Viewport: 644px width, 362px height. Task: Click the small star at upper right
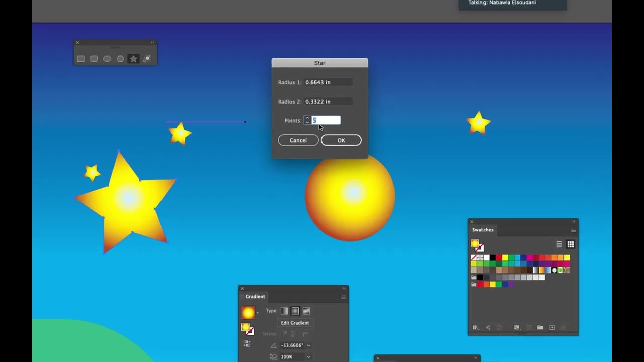pos(478,123)
